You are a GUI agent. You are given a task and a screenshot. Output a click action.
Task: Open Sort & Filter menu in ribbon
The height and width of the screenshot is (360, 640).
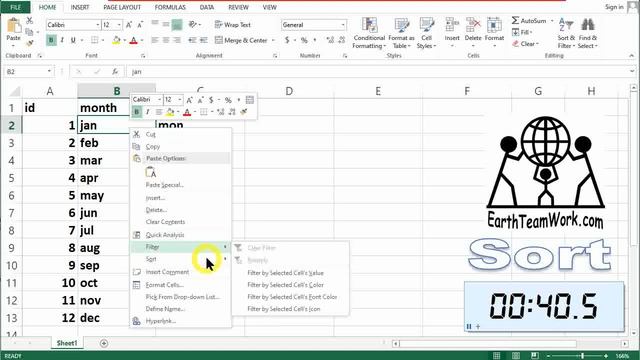coord(566,33)
